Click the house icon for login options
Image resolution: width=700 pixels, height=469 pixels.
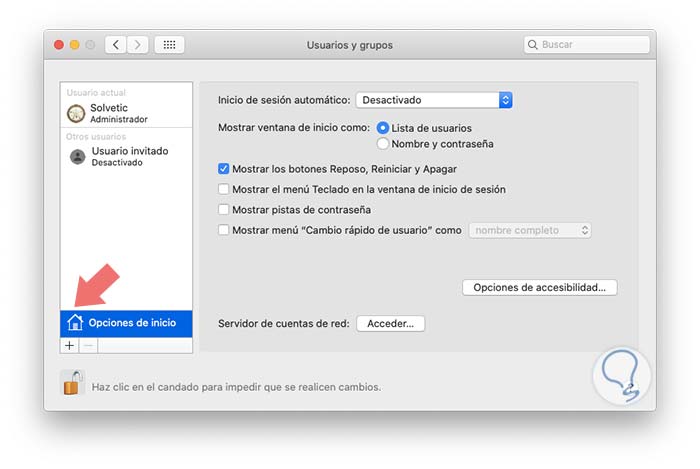[75, 322]
